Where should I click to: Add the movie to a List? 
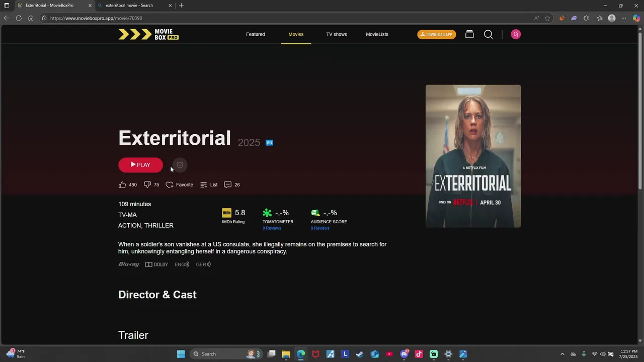click(x=209, y=185)
